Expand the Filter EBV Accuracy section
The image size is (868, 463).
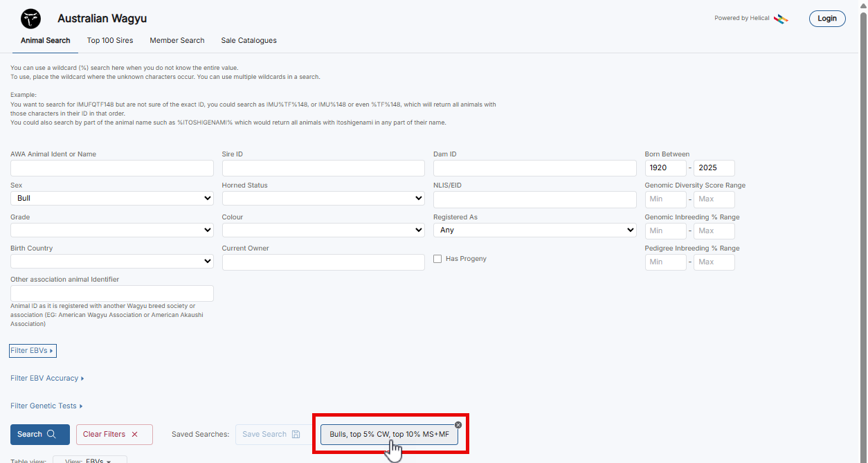(47, 379)
